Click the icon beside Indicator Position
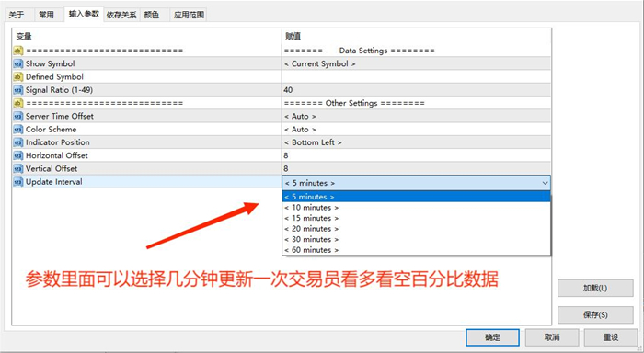The width and height of the screenshot is (644, 353). (x=18, y=142)
